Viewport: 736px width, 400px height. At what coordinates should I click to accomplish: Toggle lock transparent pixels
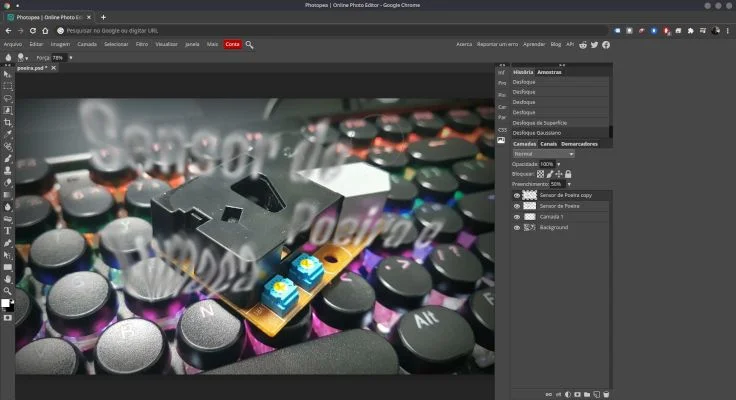[x=540, y=174]
